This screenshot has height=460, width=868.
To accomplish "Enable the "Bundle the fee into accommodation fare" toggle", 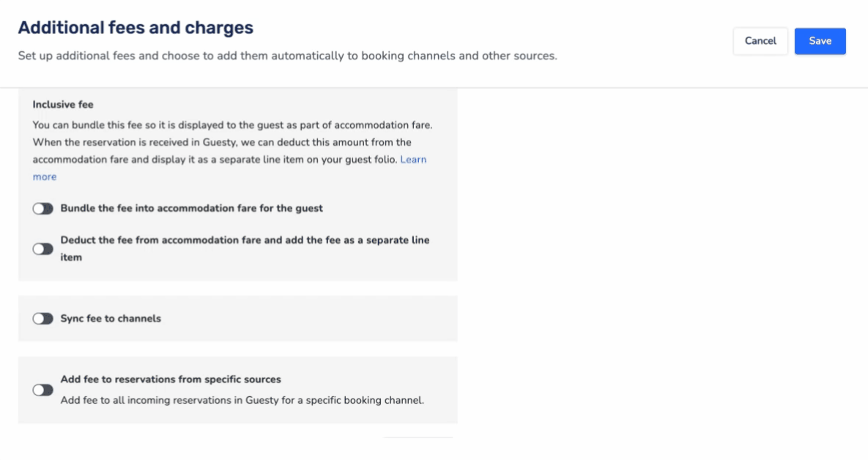I will (x=42, y=208).
